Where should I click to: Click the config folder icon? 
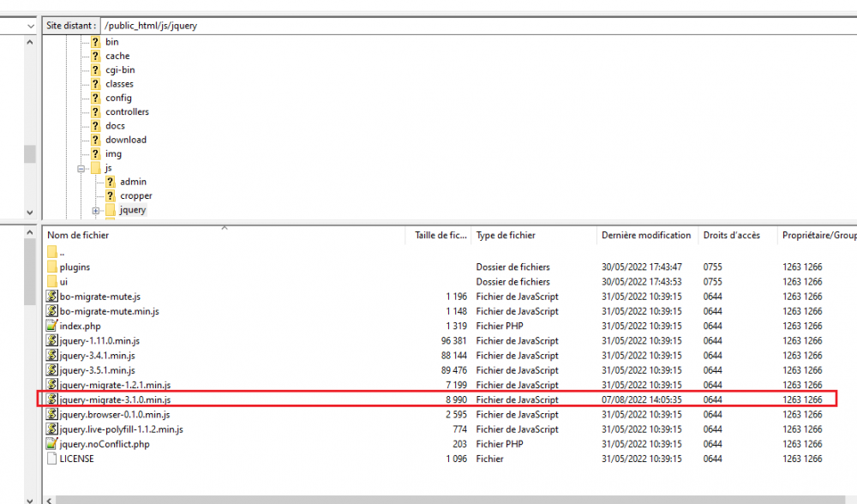pyautogui.click(x=96, y=98)
